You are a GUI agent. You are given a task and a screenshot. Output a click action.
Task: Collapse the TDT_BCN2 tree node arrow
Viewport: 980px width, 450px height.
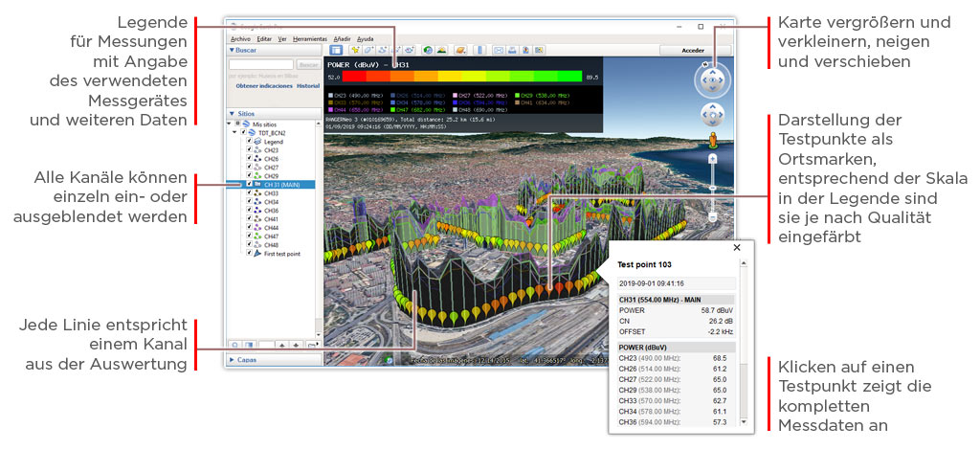235,133
